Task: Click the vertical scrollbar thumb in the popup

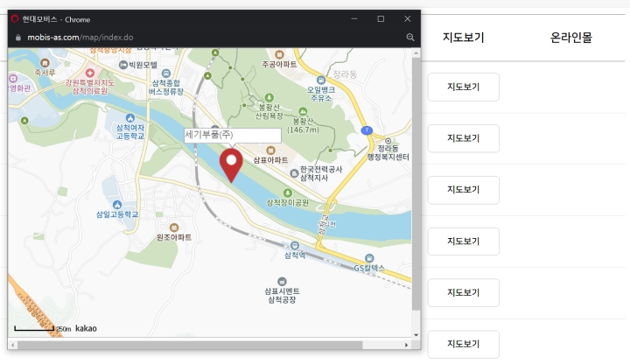Action: click(416, 184)
